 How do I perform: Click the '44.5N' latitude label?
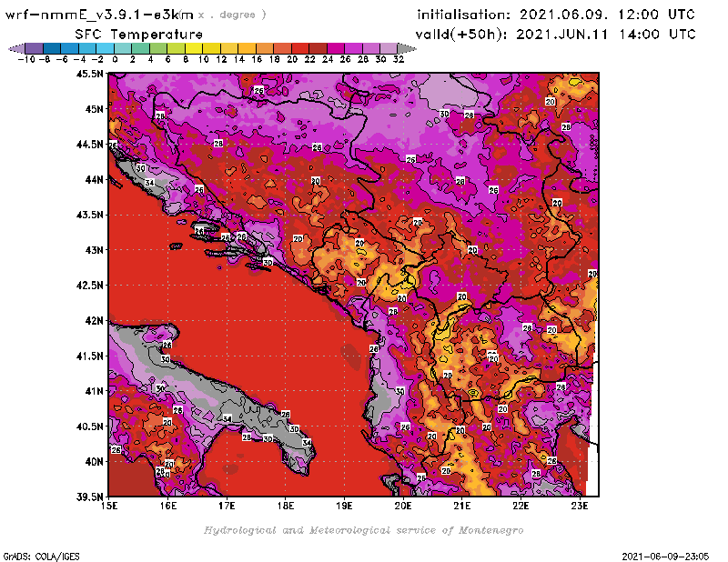(89, 145)
